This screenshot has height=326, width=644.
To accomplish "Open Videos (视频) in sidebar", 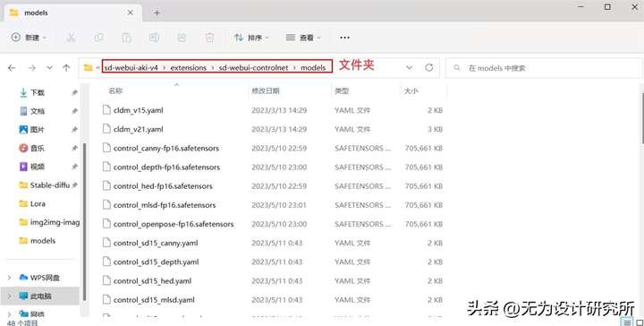I will 38,167.
